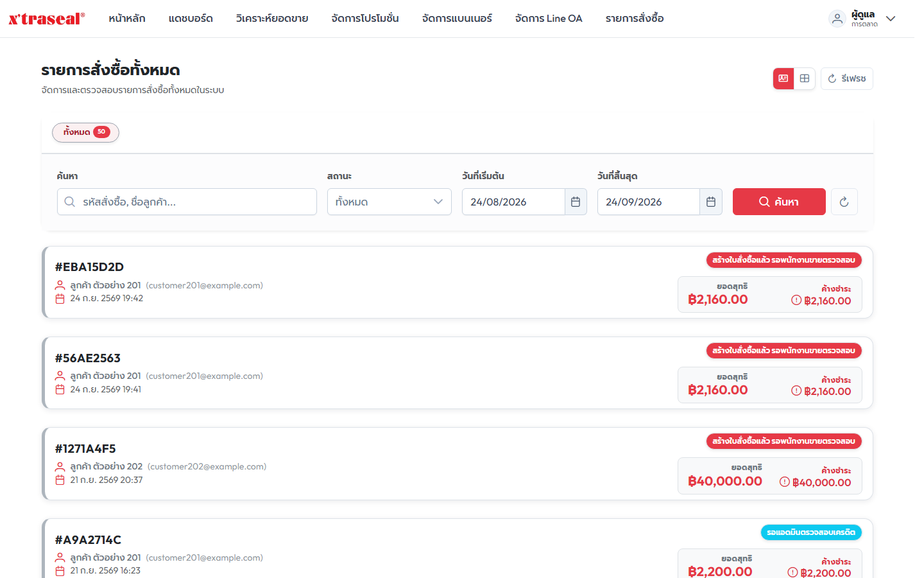Click the 24/08/2026 start date field
This screenshot has height=578, width=924.
pyautogui.click(x=513, y=202)
